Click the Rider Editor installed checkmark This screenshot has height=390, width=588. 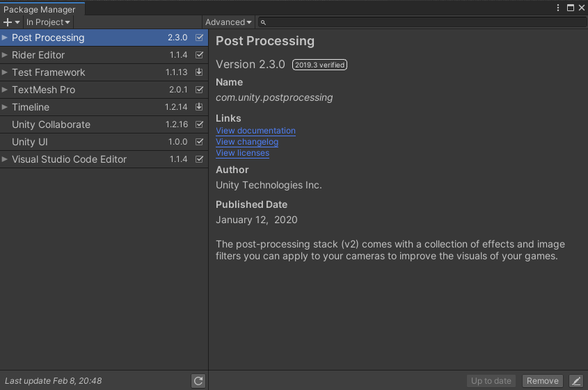pos(199,55)
